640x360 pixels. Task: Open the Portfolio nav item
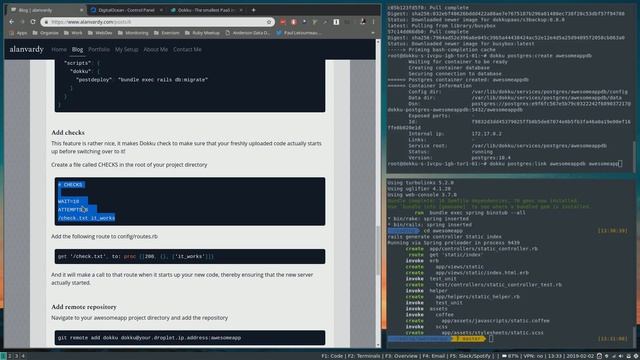[x=99, y=49]
